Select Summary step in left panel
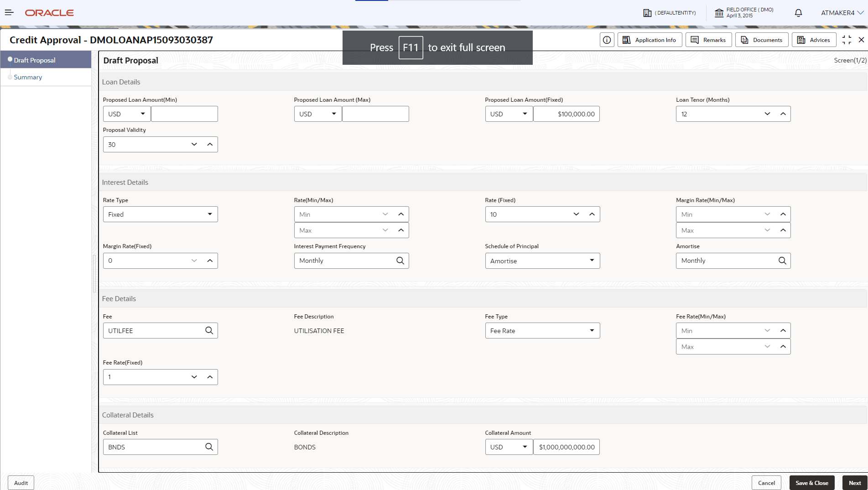Screen dimensions: 868x490 coord(28,77)
